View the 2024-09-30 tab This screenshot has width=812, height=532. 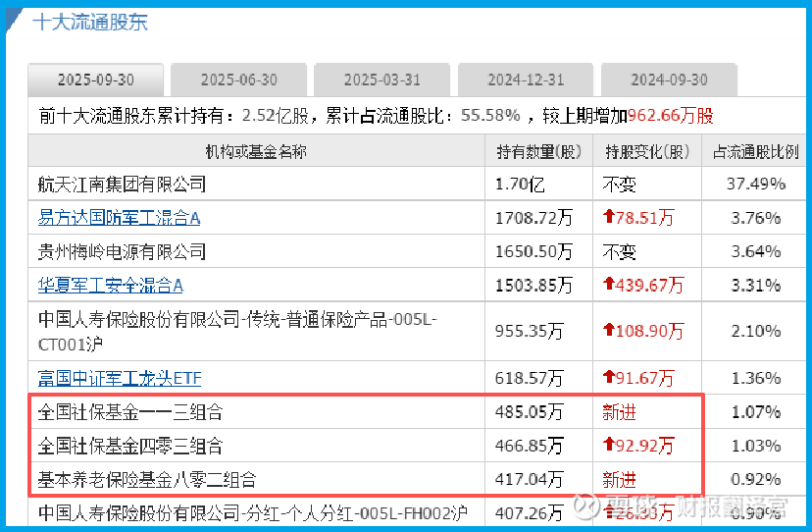(669, 80)
